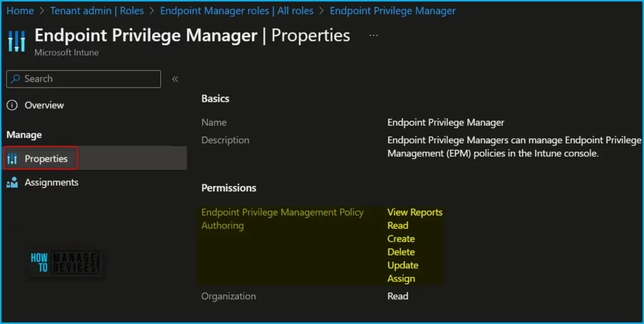Viewport: 644px width, 324px height.
Task: Click the magnifier icon in Search box
Action: 16,79
